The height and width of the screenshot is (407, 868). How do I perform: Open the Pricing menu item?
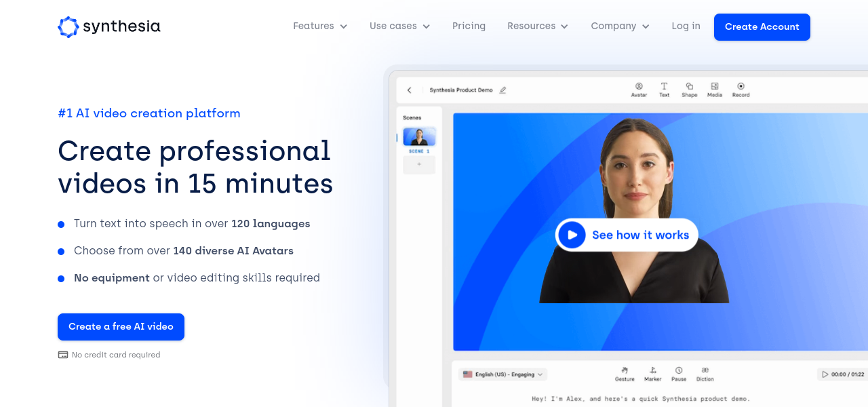(469, 26)
